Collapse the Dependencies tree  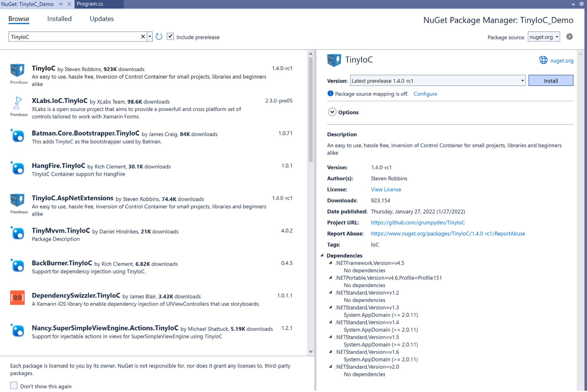(322, 255)
